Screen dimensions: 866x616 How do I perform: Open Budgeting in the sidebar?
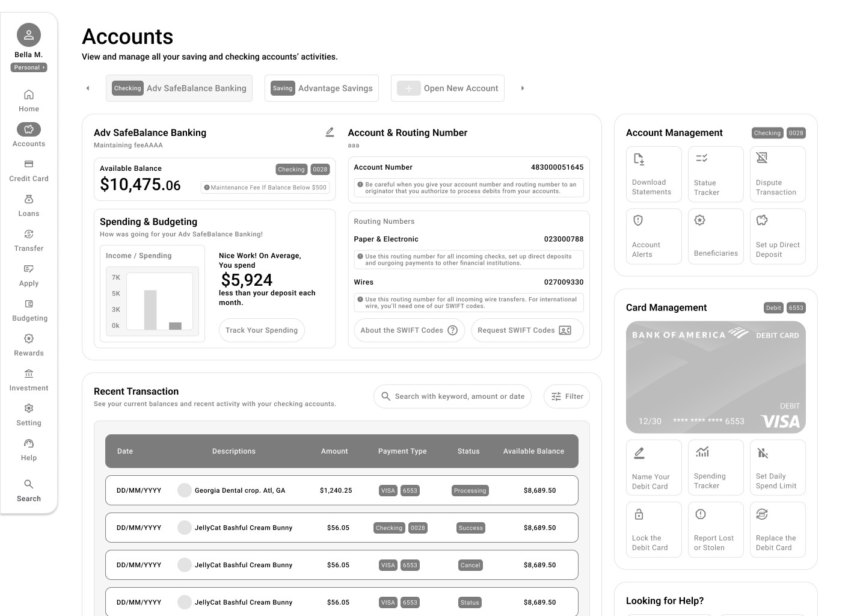[x=29, y=310]
